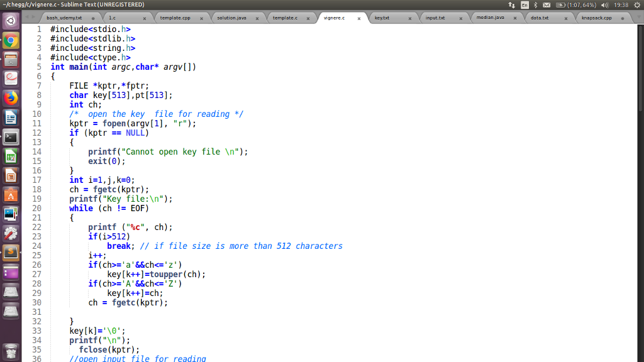
Task: Open the En keyboard layout menu
Action: click(524, 5)
